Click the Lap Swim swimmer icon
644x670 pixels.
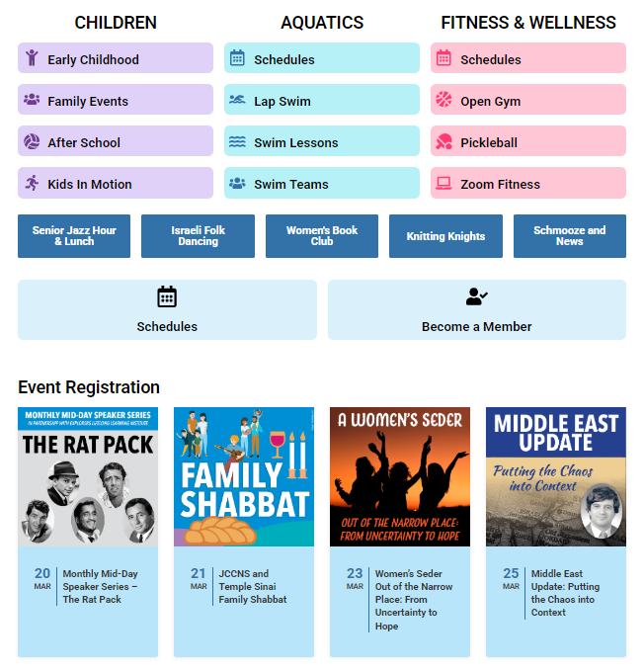(x=237, y=100)
